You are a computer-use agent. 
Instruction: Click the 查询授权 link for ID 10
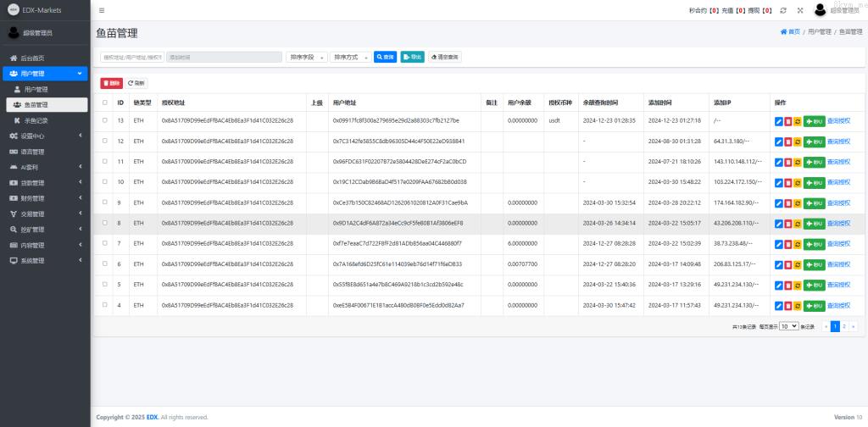(x=838, y=182)
